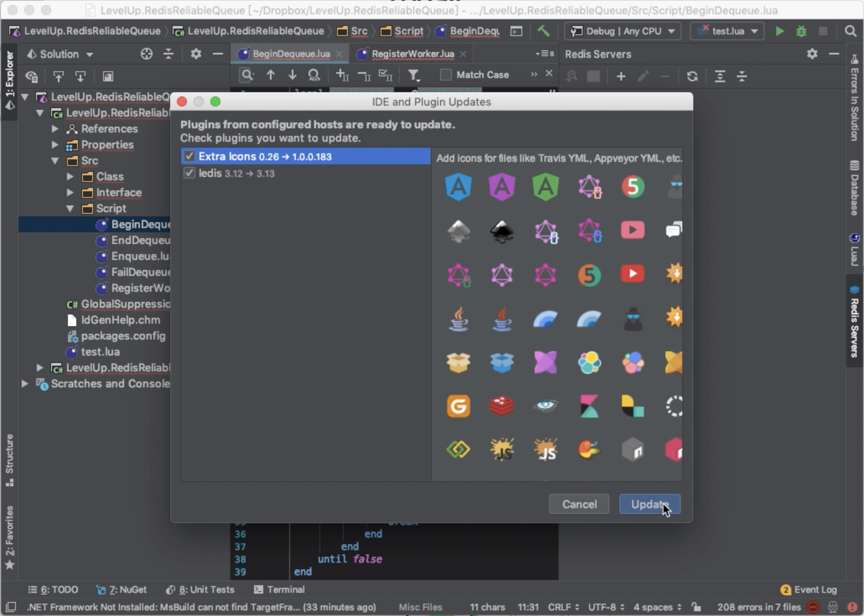Go to previous search occurrence arrow

click(270, 74)
